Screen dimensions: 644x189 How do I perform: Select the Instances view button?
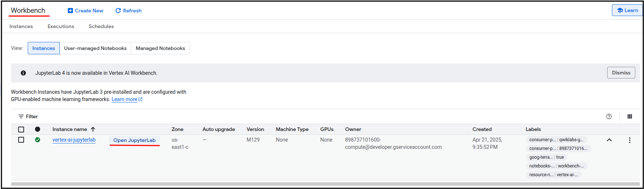pyautogui.click(x=44, y=48)
